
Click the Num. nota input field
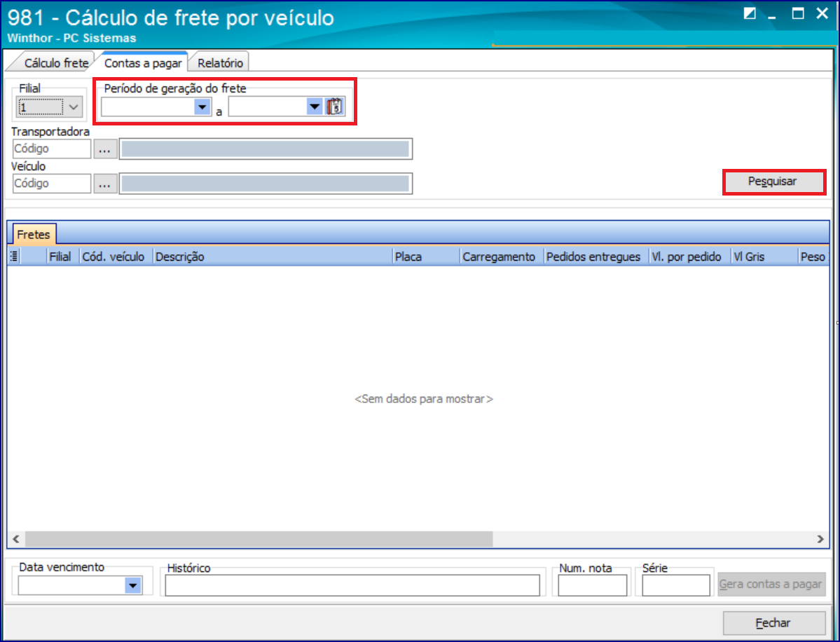click(592, 585)
